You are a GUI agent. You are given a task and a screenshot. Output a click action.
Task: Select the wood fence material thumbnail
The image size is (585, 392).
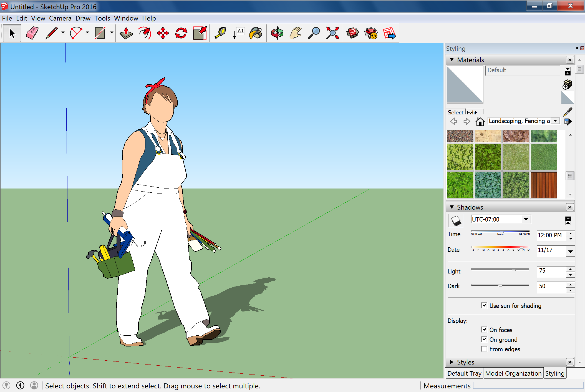543,185
